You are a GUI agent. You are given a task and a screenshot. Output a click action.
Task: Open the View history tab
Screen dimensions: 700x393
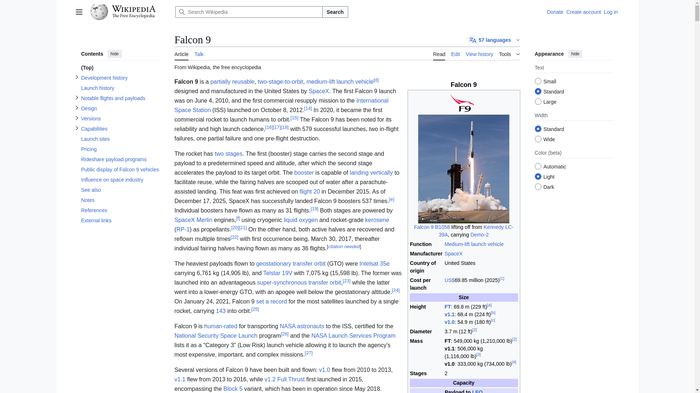point(479,54)
